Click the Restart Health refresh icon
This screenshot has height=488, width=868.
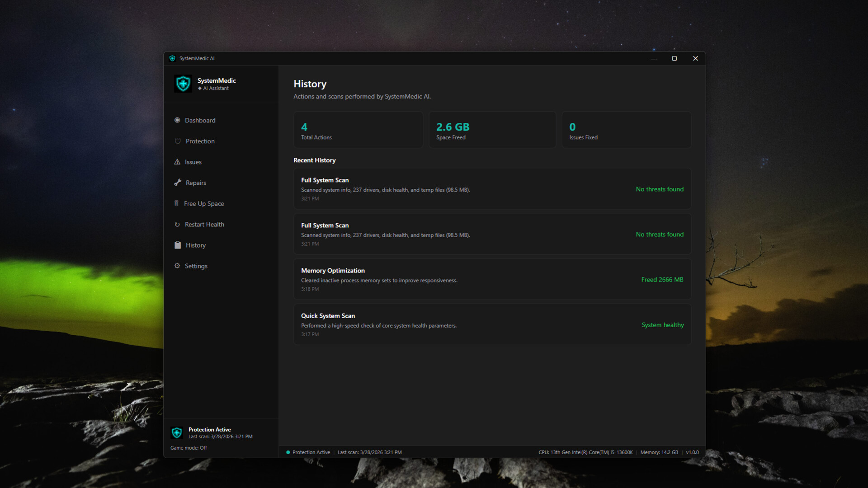pos(177,225)
